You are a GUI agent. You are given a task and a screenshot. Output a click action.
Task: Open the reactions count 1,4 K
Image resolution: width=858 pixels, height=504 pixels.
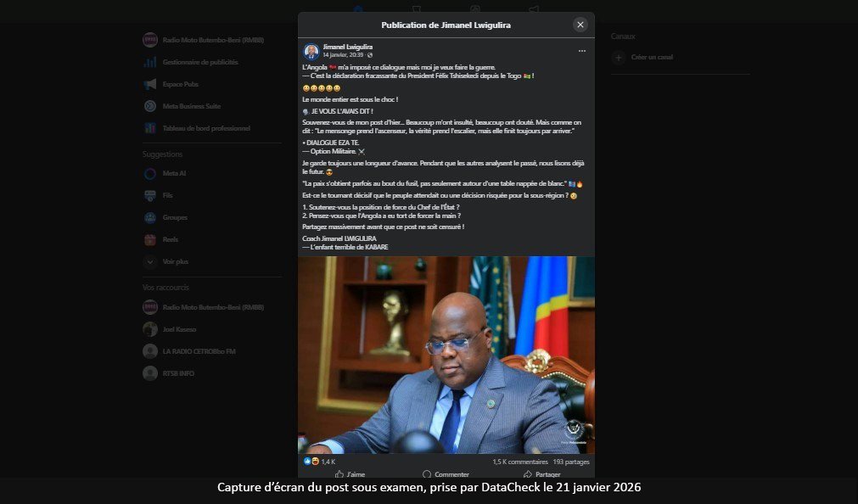pos(328,462)
